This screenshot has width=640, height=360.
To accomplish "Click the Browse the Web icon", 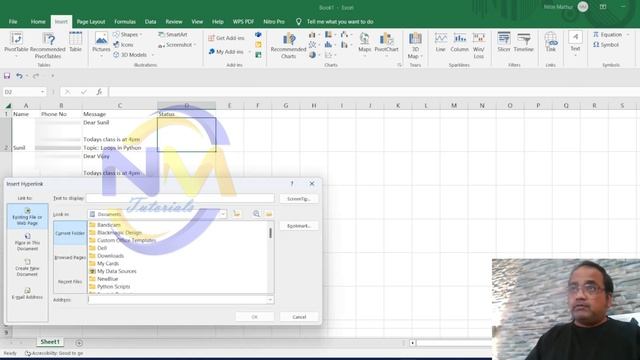I will click(256, 213).
